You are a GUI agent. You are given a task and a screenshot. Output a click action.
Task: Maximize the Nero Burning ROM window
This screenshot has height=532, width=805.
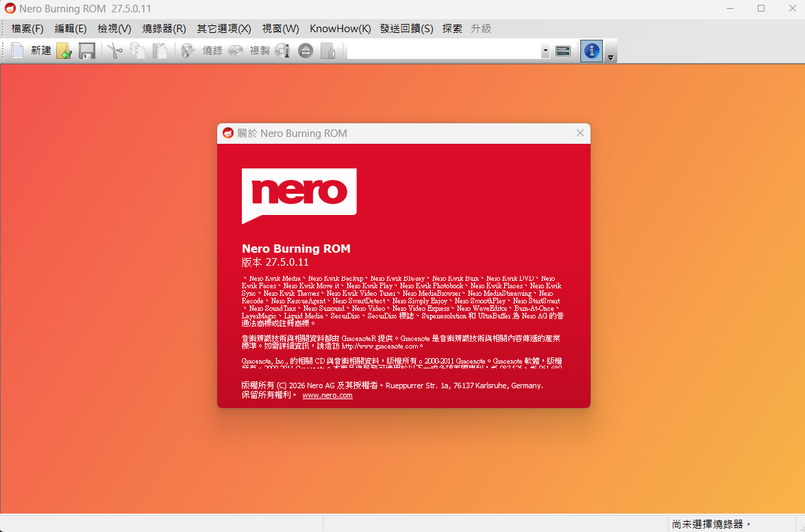pyautogui.click(x=761, y=8)
